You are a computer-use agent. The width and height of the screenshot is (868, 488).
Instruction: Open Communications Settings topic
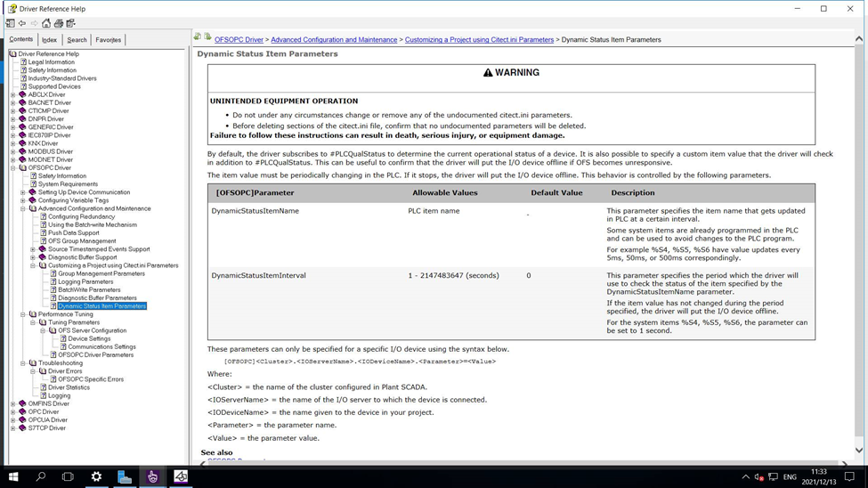pyautogui.click(x=101, y=346)
